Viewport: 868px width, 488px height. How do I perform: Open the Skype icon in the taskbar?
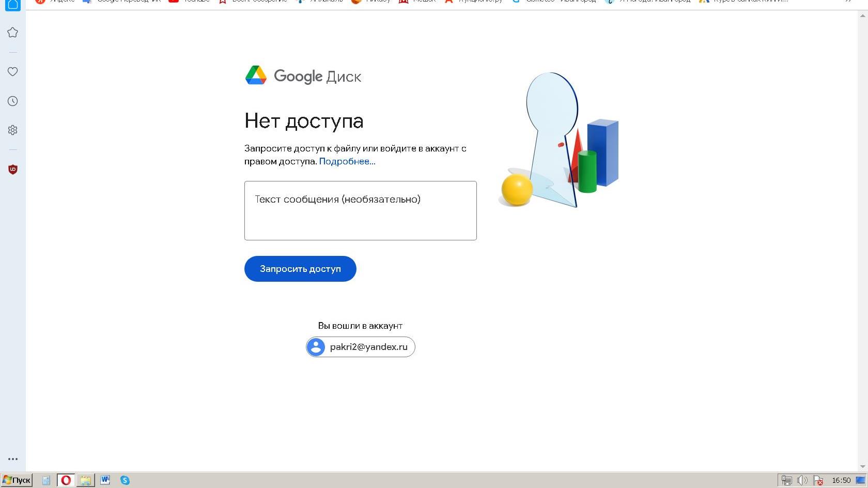point(125,480)
